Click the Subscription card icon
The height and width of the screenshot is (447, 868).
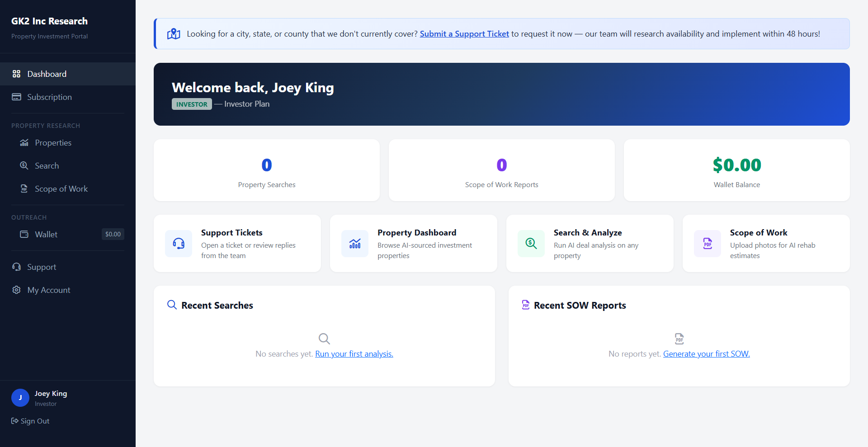click(16, 96)
